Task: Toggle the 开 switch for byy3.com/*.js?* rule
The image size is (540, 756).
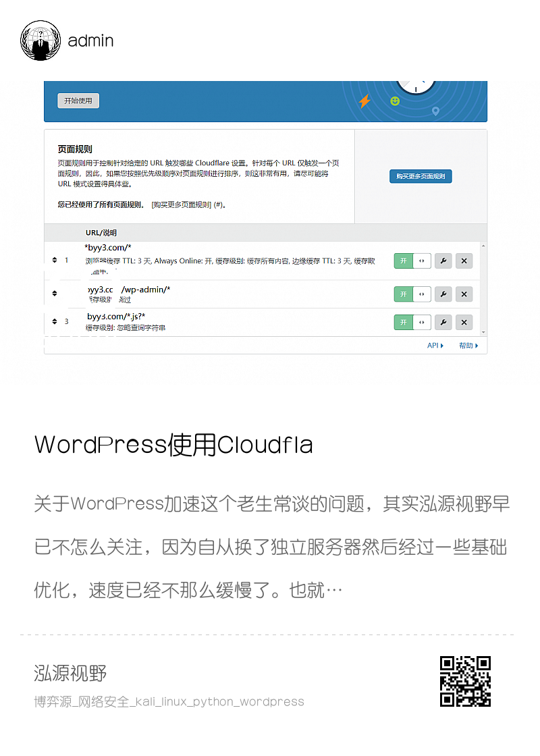Action: tap(412, 322)
